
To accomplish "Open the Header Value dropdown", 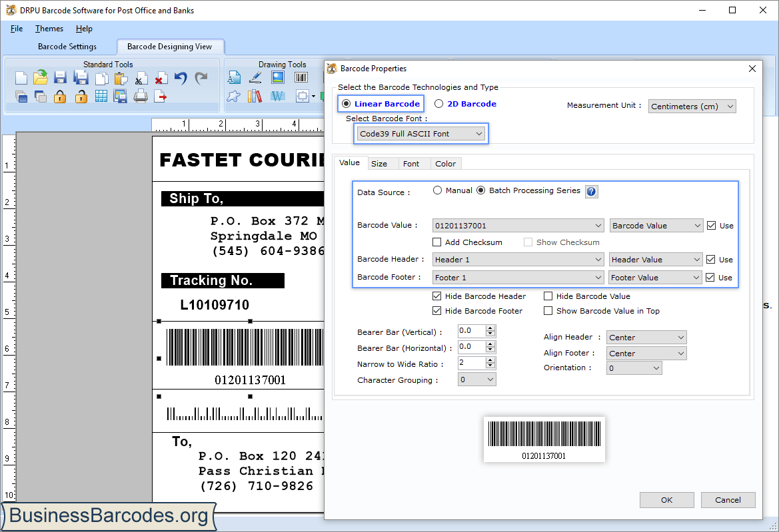I will click(655, 260).
